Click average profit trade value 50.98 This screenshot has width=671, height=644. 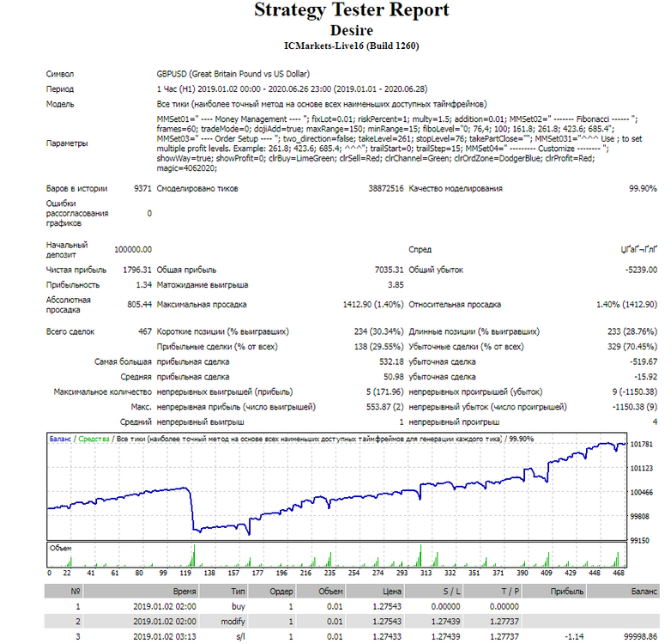(x=393, y=377)
